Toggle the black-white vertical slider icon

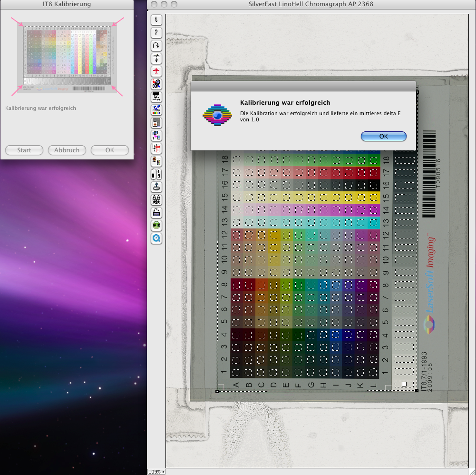[153, 174]
